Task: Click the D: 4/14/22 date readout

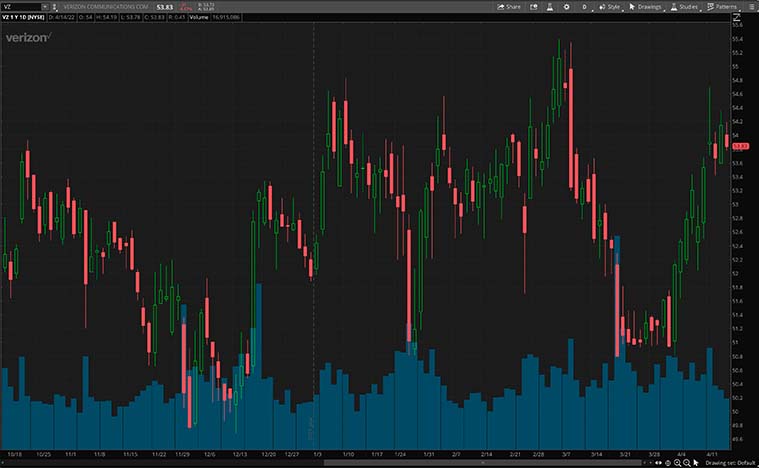Action: (x=61, y=17)
